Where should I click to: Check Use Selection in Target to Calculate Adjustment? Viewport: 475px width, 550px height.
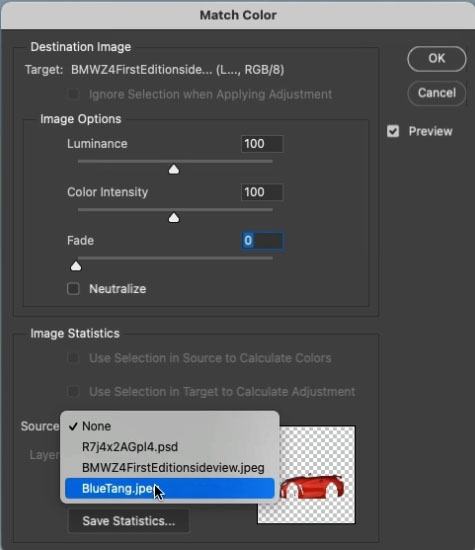tap(73, 391)
